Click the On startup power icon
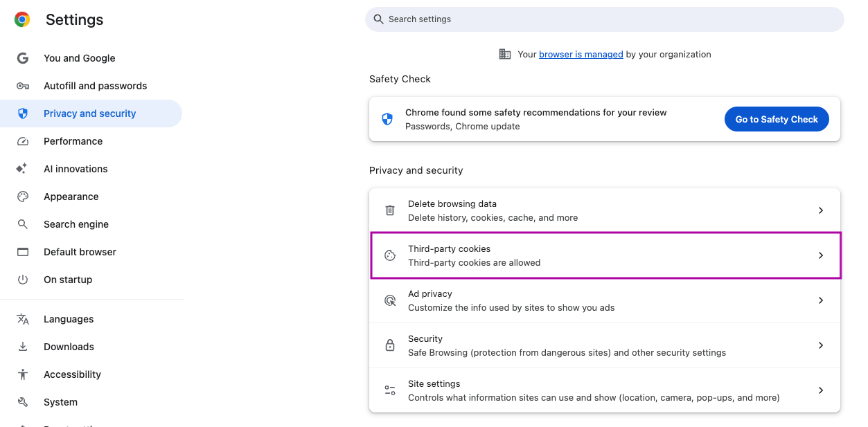The width and height of the screenshot is (868, 427). pyautogui.click(x=23, y=280)
